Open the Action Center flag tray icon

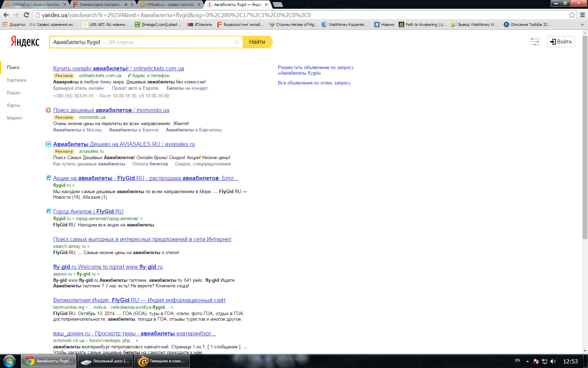[x=536, y=361]
